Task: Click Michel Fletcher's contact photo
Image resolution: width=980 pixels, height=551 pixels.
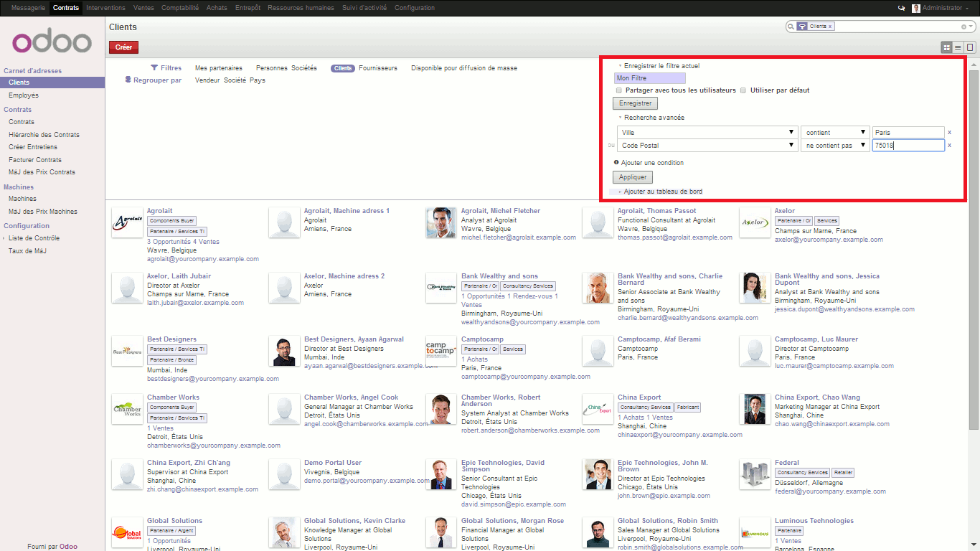Action: pos(440,222)
